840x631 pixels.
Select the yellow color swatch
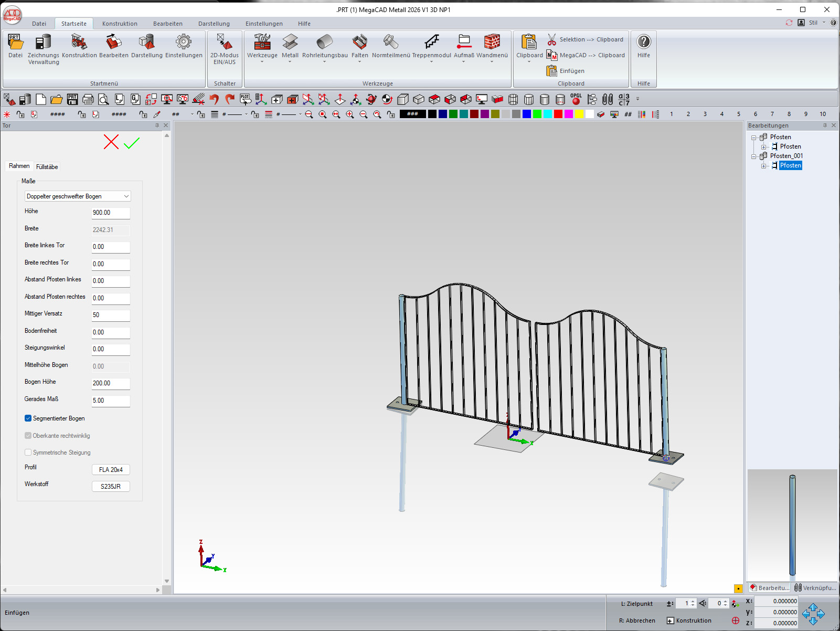(x=579, y=114)
